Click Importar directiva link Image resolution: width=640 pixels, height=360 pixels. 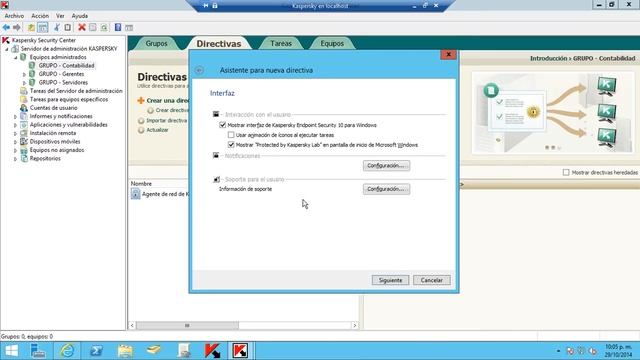click(167, 120)
